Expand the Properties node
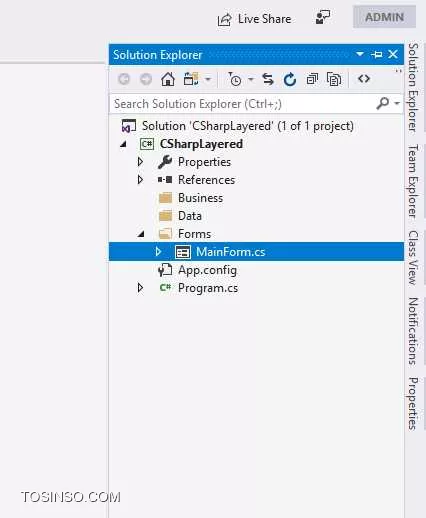The image size is (426, 518). 140,162
